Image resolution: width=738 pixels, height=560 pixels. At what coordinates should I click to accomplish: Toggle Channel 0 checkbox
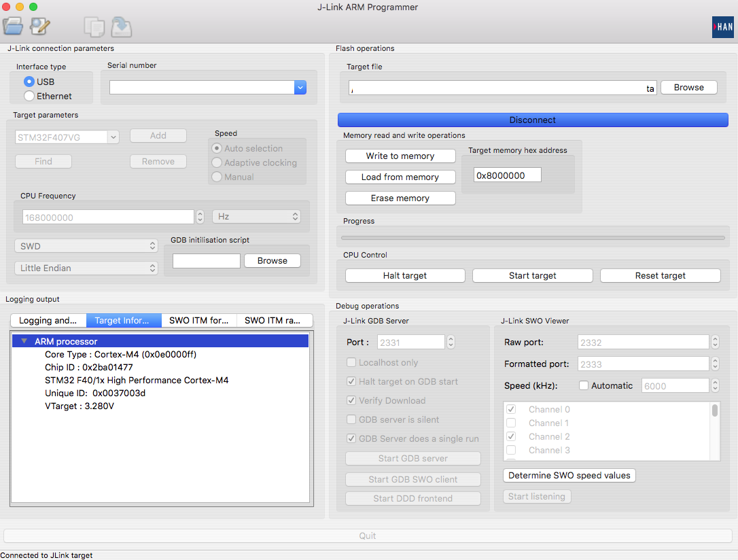[x=511, y=409]
